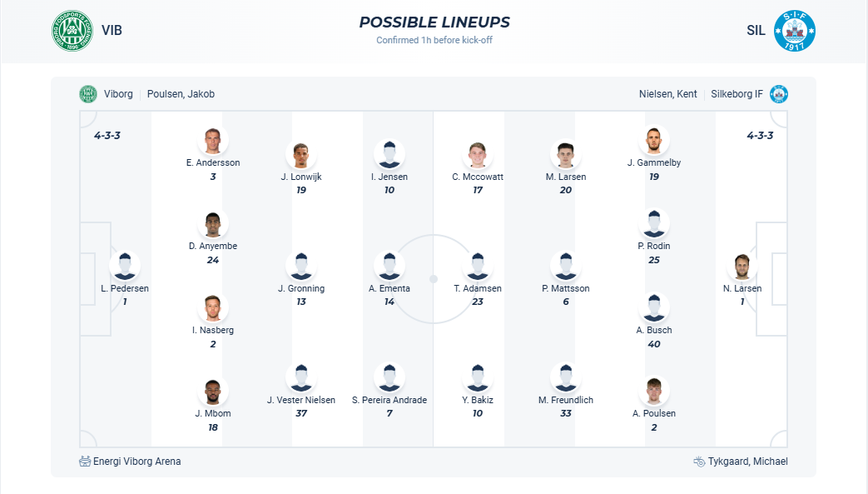Click coach name Poulsen, Jakob
The width and height of the screenshot is (868, 494).
point(180,93)
